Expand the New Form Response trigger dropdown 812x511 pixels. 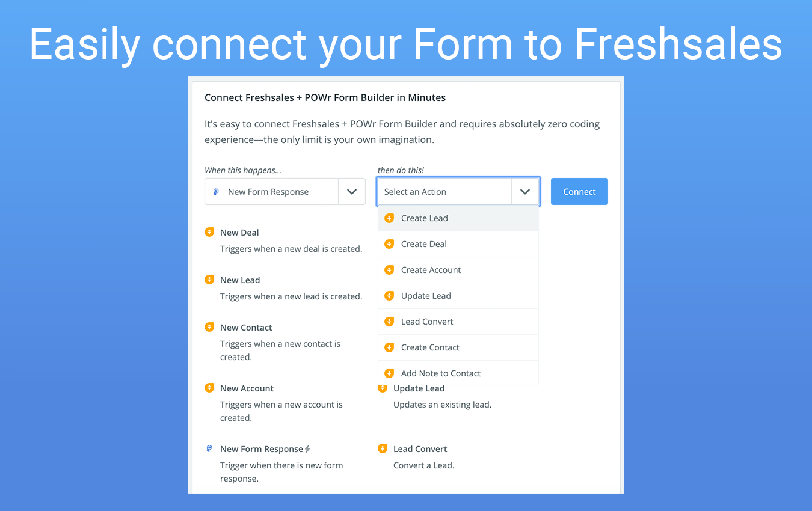click(352, 191)
